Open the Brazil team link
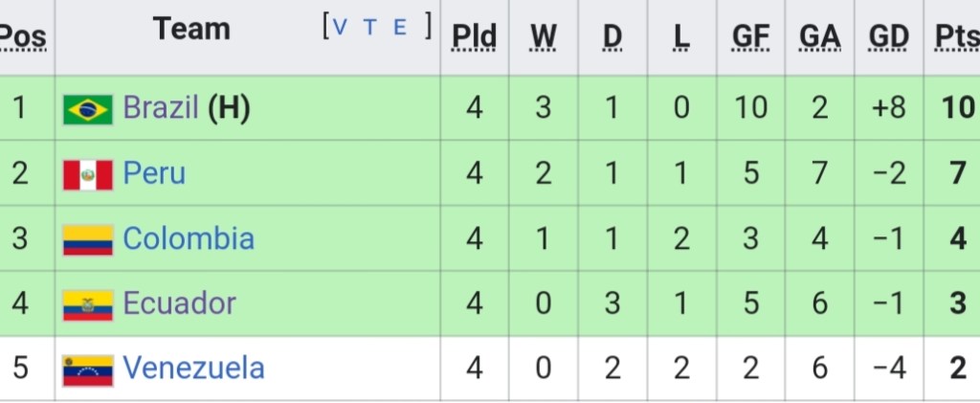This screenshot has width=980, height=403. 161,108
